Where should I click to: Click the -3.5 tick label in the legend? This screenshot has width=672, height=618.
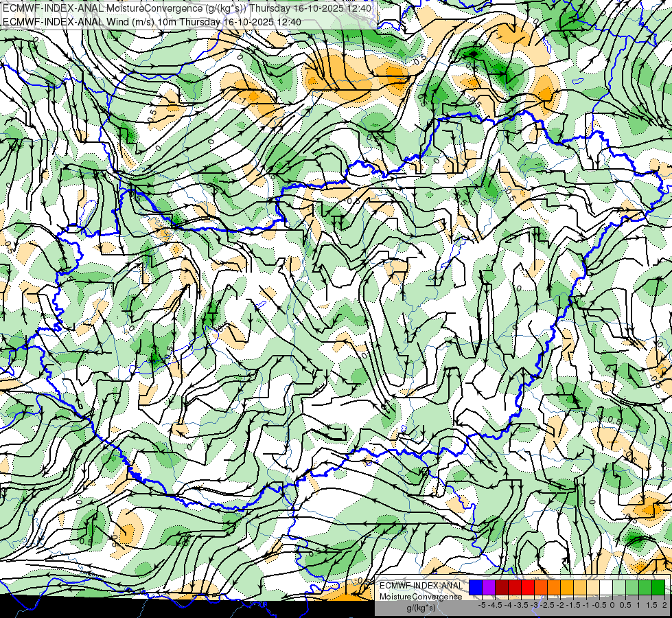pos(521,605)
